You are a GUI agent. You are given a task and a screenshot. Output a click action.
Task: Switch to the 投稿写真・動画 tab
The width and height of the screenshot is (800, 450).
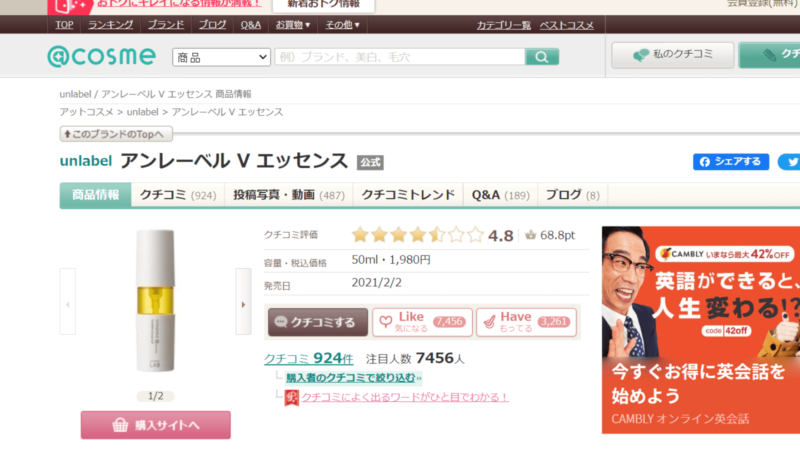coord(289,195)
